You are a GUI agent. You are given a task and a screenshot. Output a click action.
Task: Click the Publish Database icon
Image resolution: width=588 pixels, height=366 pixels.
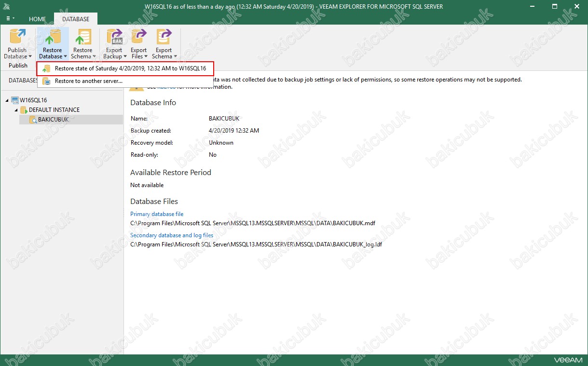pyautogui.click(x=18, y=37)
